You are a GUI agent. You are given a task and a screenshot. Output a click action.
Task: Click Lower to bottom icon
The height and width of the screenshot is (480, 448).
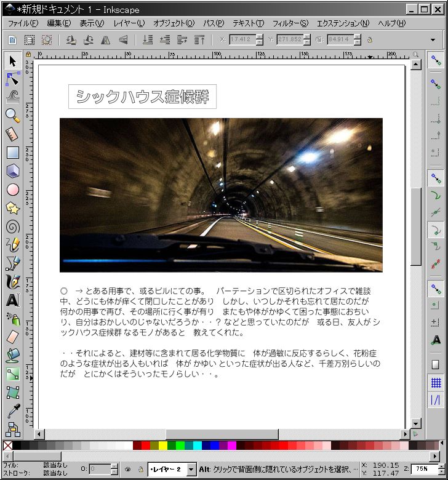pos(148,40)
